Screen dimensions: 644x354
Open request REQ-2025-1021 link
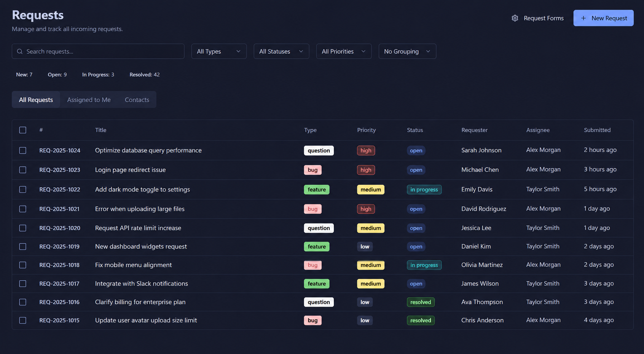point(59,209)
